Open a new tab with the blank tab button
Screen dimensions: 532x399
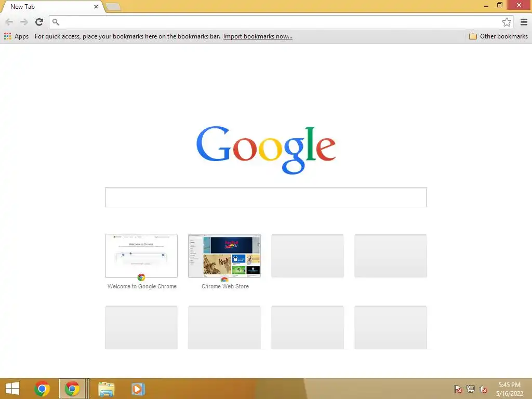click(113, 6)
